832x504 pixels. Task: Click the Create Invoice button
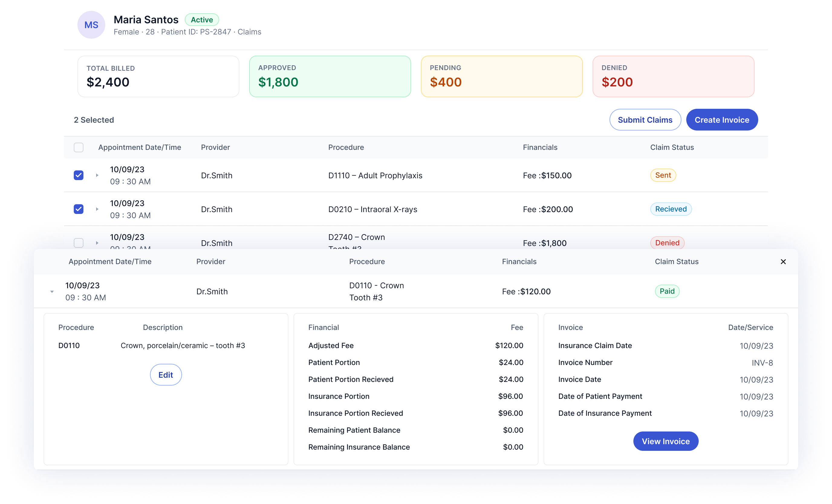tap(722, 119)
